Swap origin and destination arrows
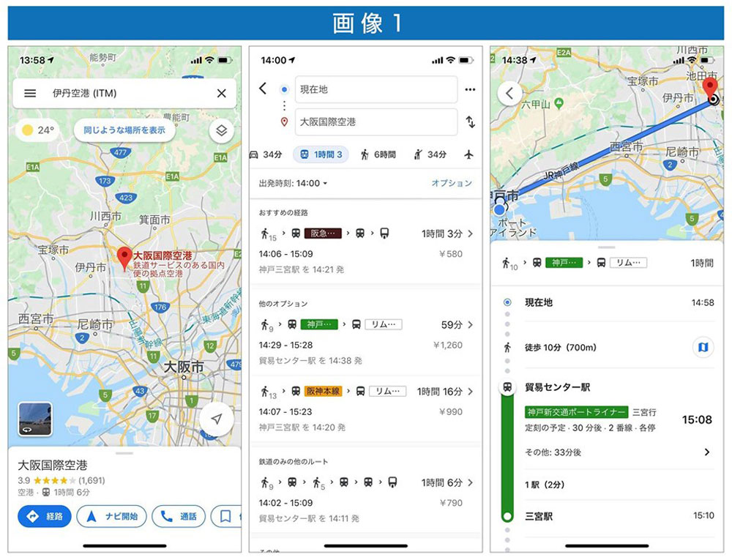The image size is (732, 560). point(471,122)
